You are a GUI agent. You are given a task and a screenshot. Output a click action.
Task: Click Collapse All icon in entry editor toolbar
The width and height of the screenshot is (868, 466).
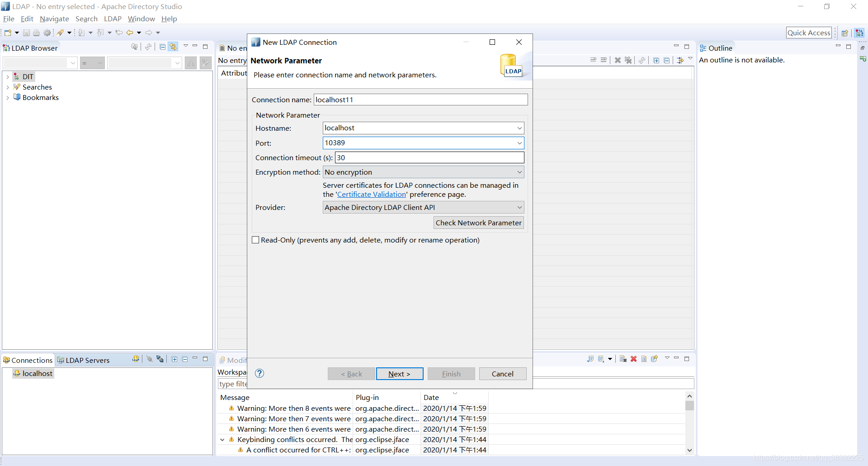click(x=666, y=60)
